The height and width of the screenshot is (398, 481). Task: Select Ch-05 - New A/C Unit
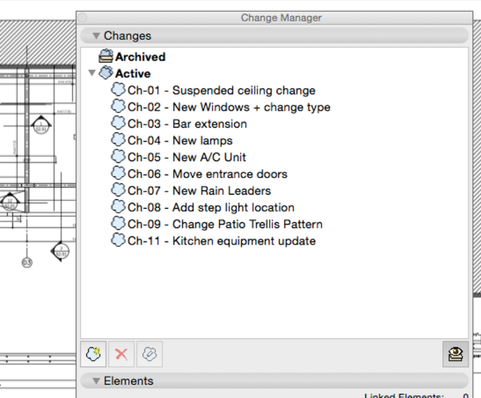coord(186,157)
